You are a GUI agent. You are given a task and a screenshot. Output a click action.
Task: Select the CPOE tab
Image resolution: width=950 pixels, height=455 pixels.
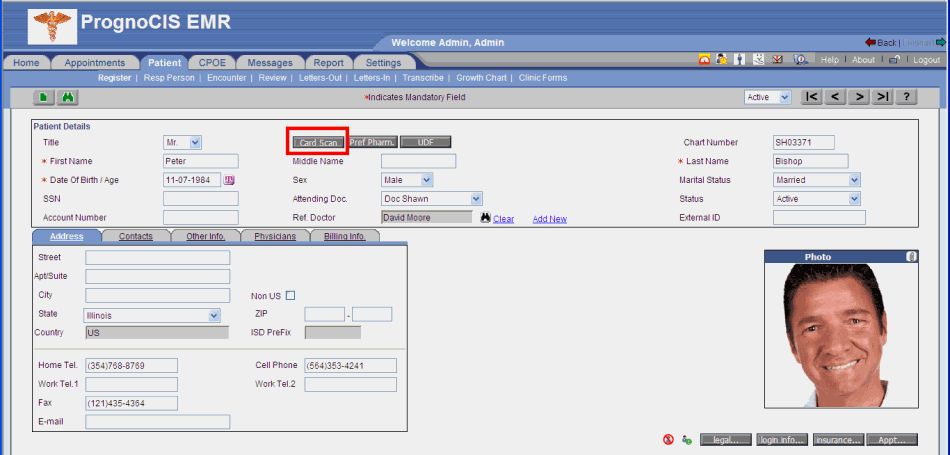pos(212,62)
